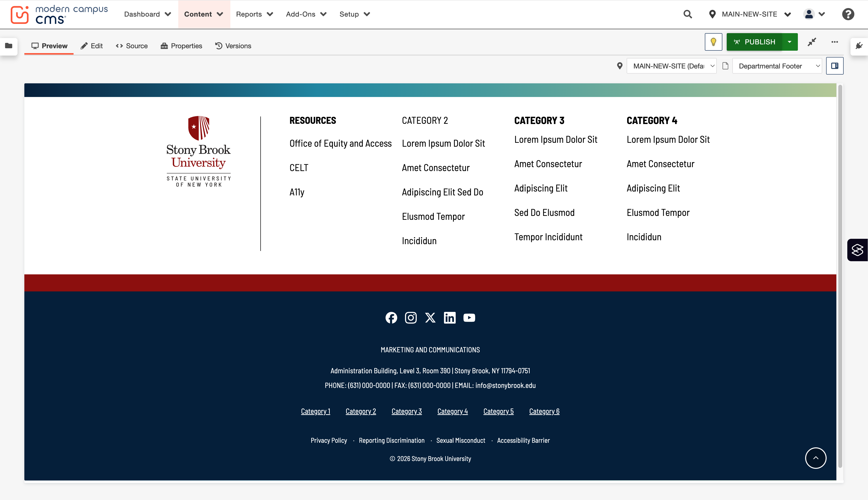868x500 pixels.
Task: Expand the Content menu
Action: 204,14
